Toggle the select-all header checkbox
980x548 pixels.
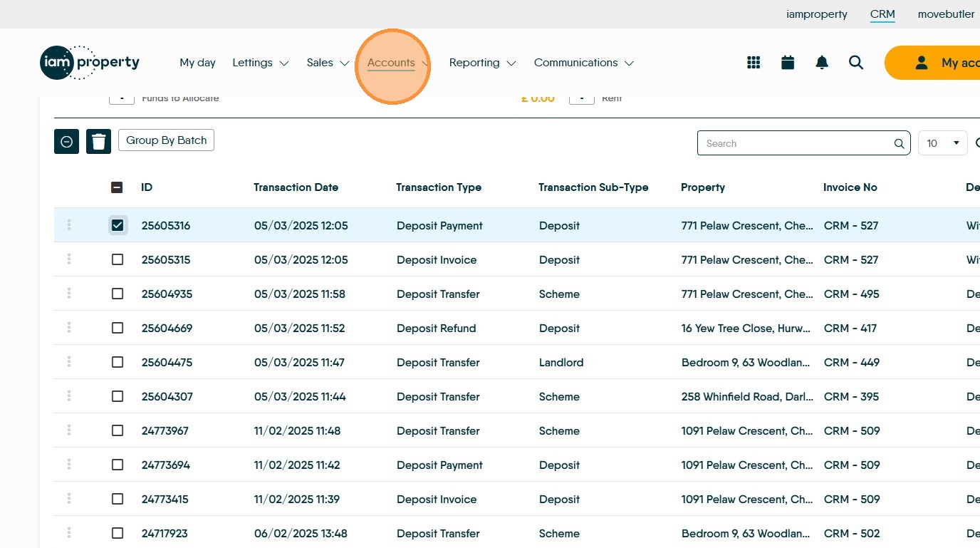118,187
